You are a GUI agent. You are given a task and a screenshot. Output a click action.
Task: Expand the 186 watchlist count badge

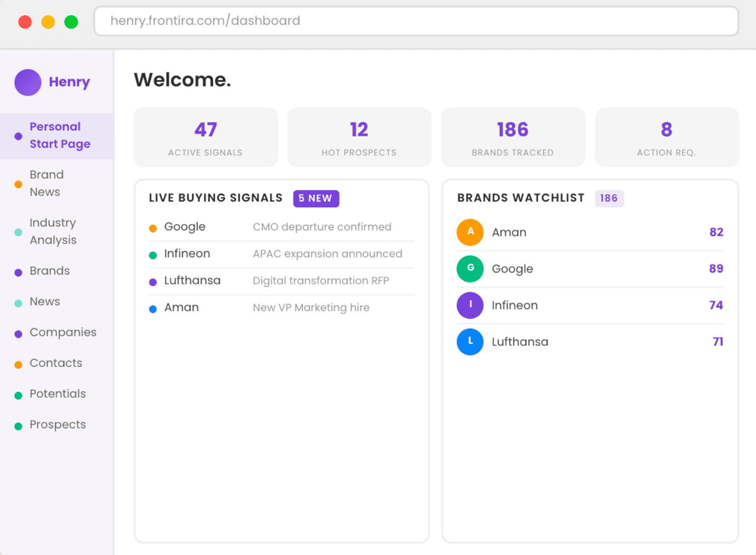pyautogui.click(x=609, y=198)
